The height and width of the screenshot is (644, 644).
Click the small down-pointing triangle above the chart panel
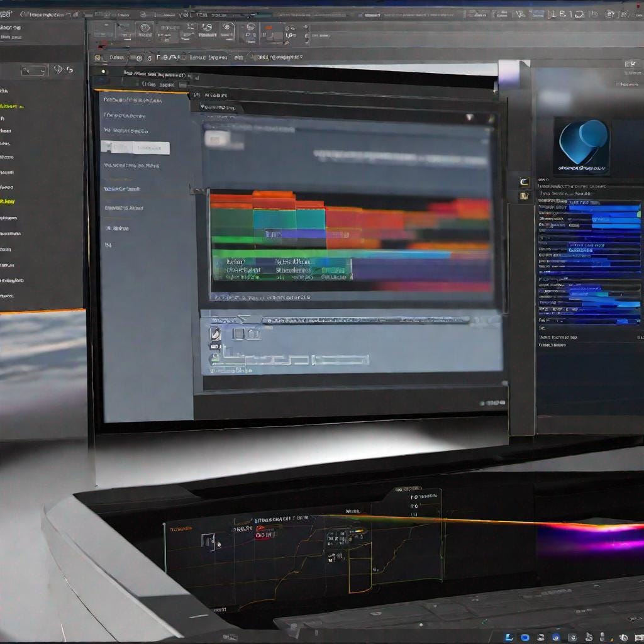click(469, 118)
